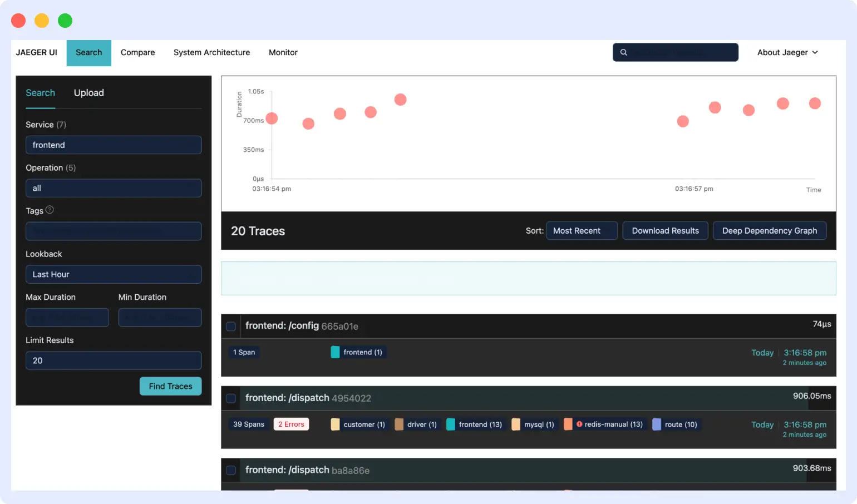This screenshot has height=504, width=857.
Task: Open the Monitor tab
Action: (x=283, y=53)
